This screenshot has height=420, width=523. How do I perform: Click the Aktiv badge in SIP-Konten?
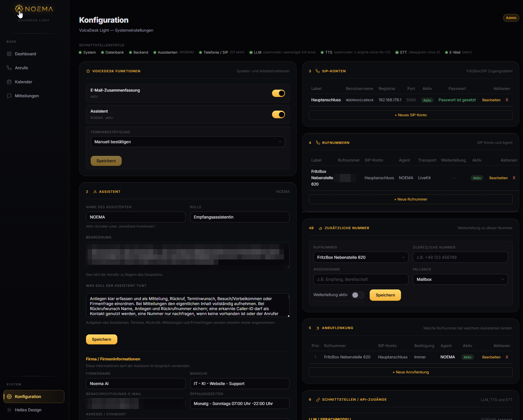(x=427, y=100)
